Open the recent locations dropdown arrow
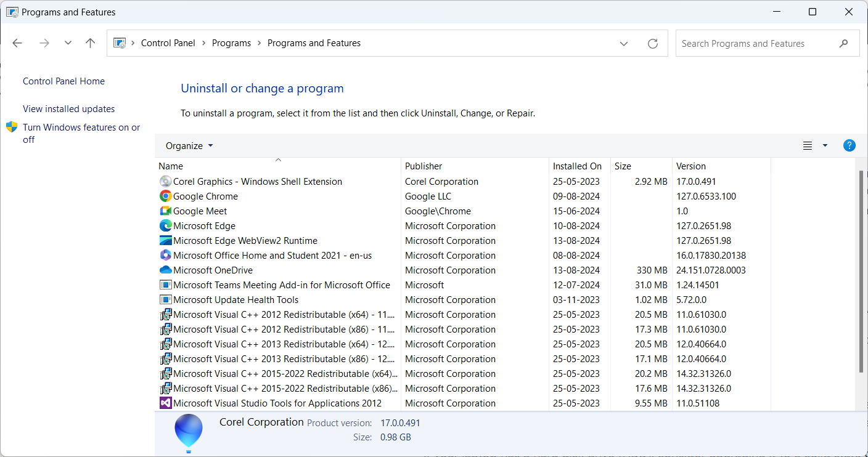Image resolution: width=868 pixels, height=457 pixels. coord(68,43)
